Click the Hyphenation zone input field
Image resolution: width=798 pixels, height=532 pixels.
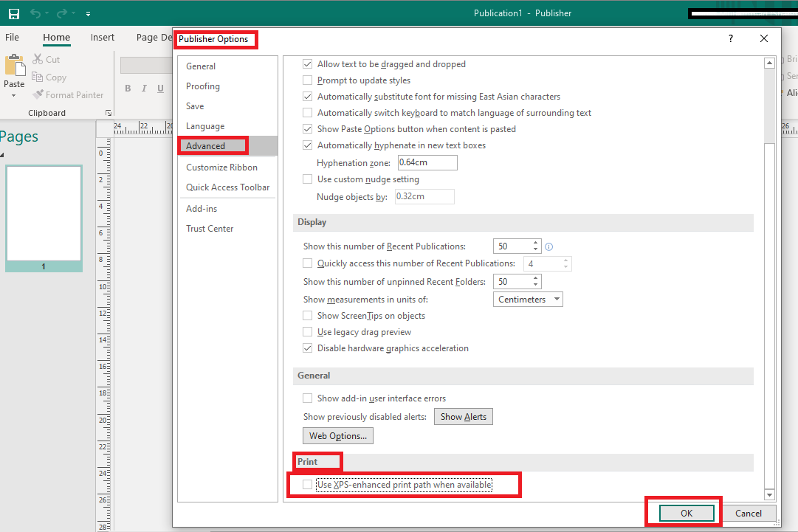click(427, 163)
